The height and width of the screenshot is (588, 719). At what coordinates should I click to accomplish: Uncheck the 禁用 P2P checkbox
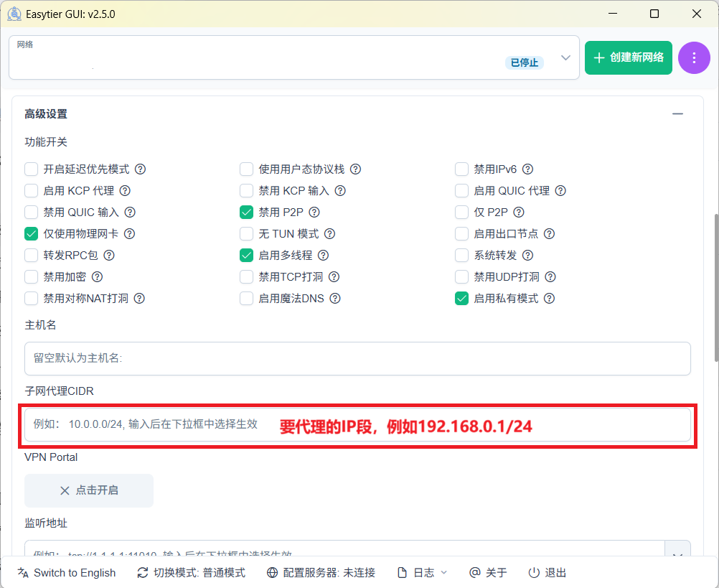[246, 213]
